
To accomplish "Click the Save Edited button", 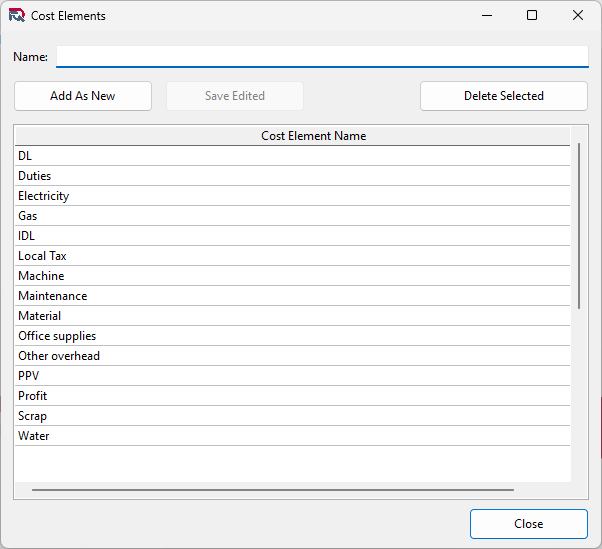I will tap(235, 96).
